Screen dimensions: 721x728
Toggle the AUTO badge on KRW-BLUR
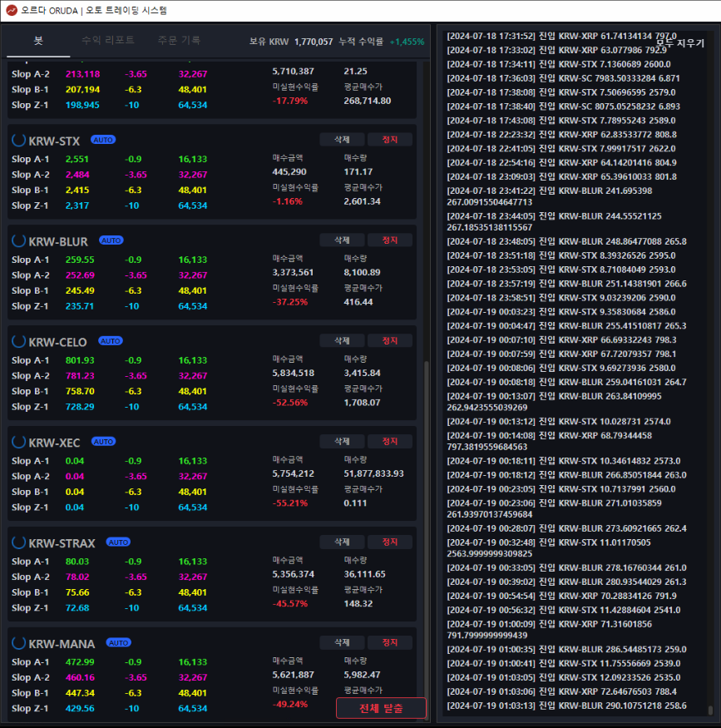pyautogui.click(x=111, y=240)
